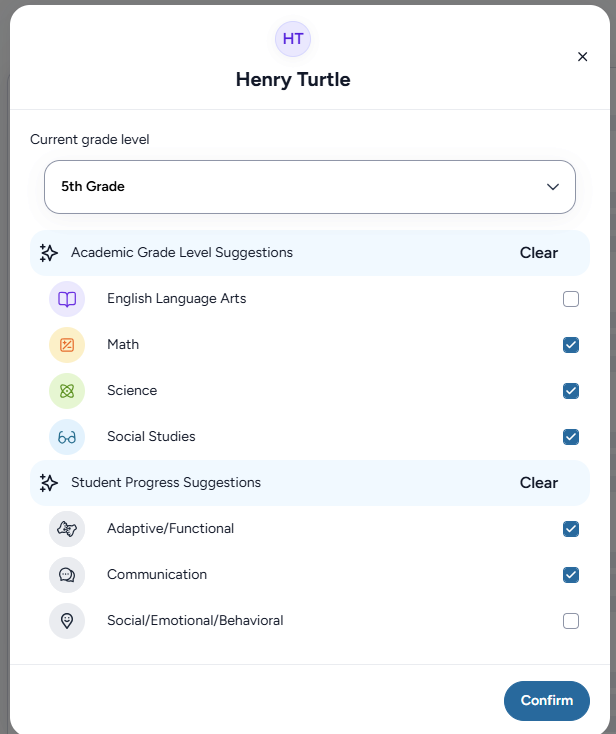Open the 5th Grade level dropdown

click(x=310, y=187)
